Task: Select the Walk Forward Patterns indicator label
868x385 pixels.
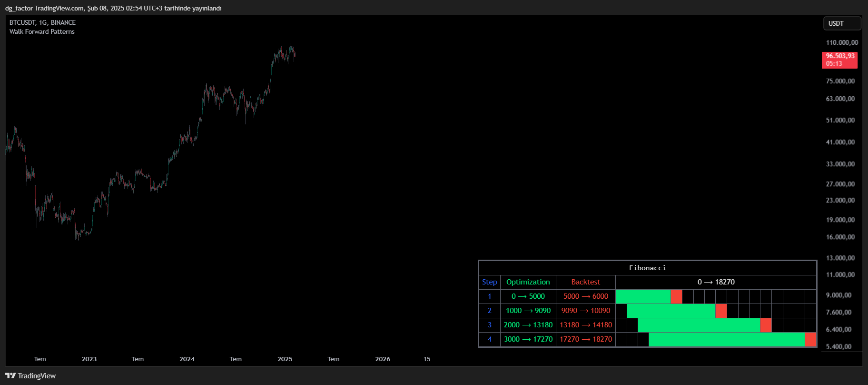Action: tap(42, 31)
